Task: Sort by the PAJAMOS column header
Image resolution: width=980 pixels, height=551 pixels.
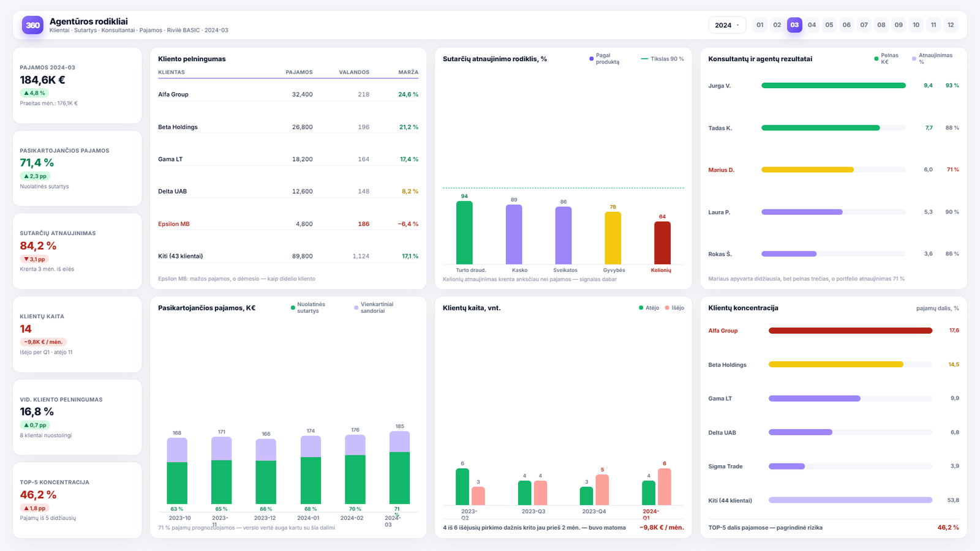Action: pos(299,72)
